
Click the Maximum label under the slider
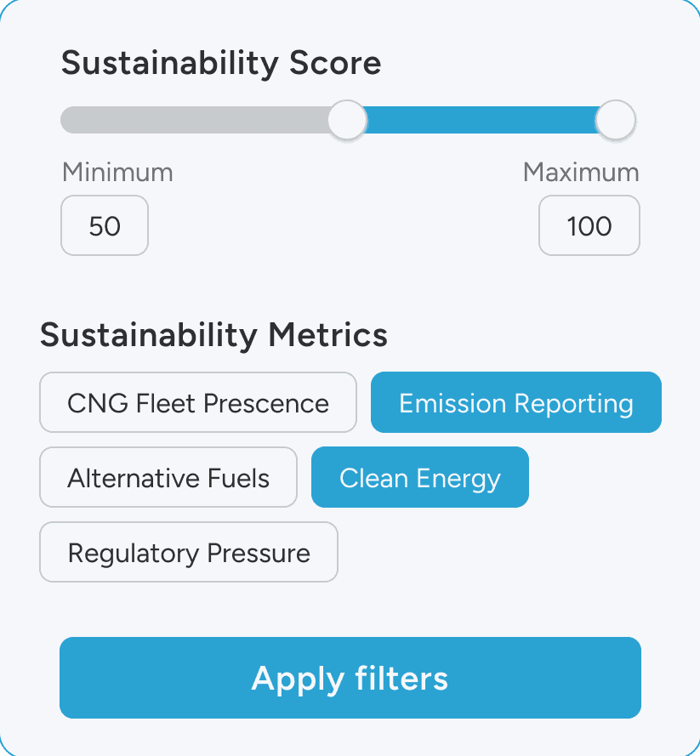click(x=581, y=173)
